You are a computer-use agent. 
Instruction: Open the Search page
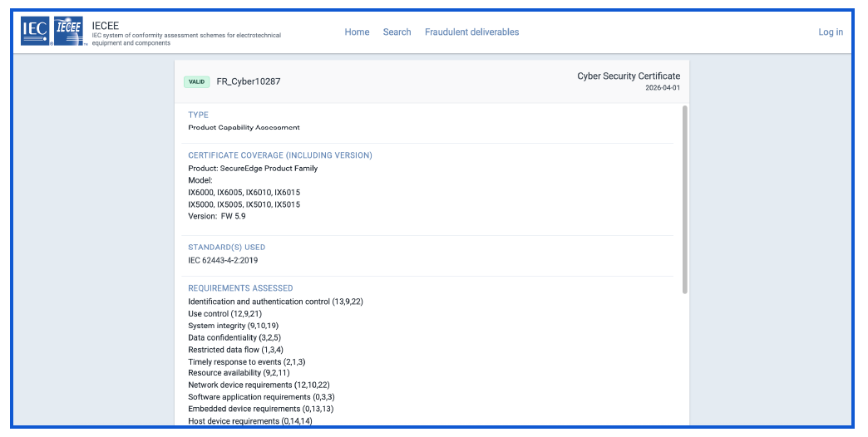(397, 32)
